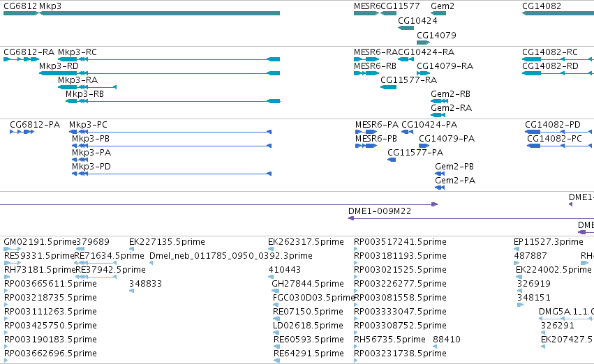594x364 pixels.
Task: Click EST RE64291.5prime label
Action: (x=309, y=354)
